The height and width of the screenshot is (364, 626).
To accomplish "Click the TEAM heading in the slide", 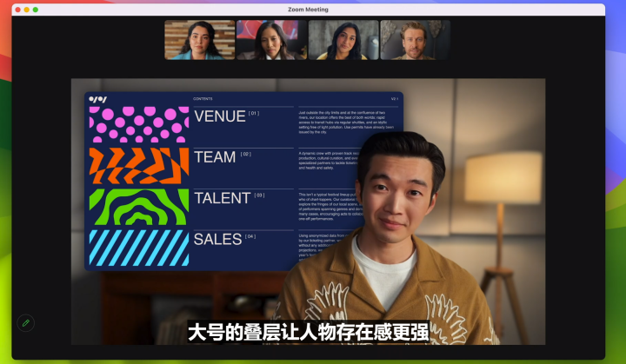I will [215, 157].
